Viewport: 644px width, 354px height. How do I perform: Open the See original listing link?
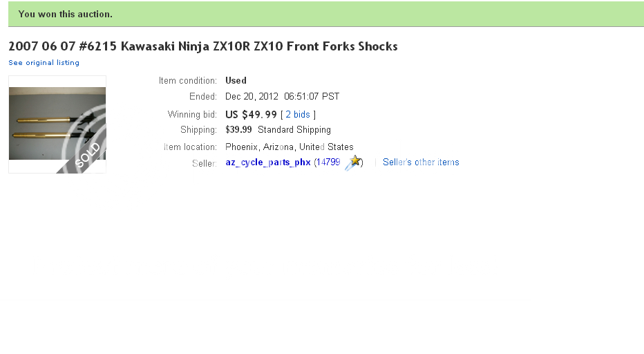44,63
